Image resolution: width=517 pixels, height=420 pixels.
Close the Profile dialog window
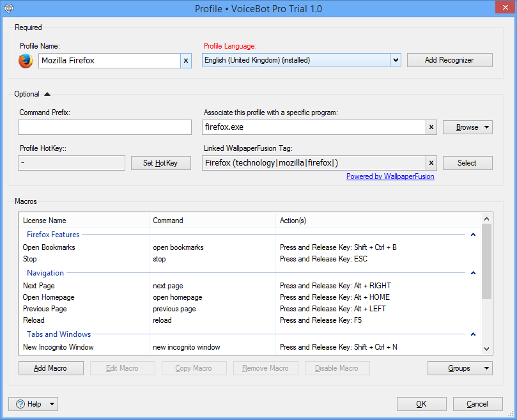pyautogui.click(x=505, y=7)
